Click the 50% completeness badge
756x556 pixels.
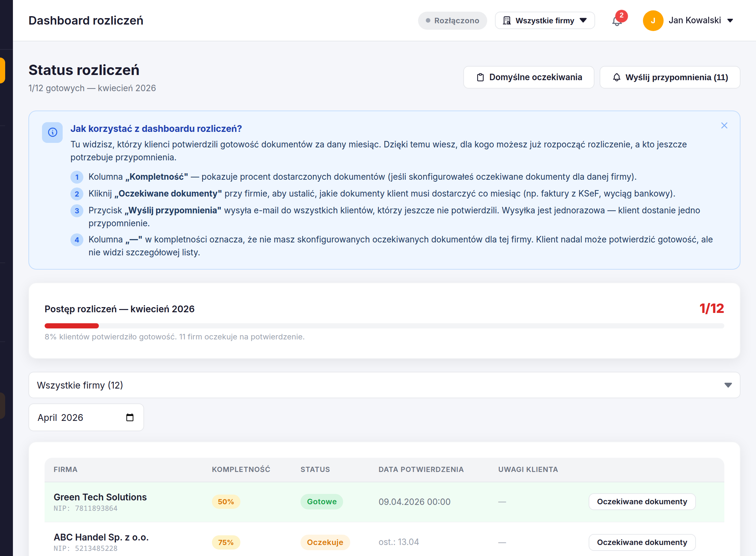[x=226, y=502]
